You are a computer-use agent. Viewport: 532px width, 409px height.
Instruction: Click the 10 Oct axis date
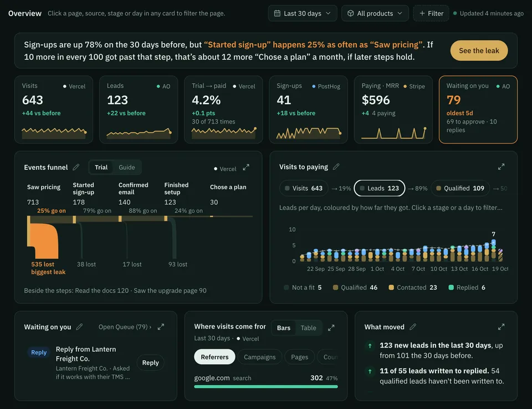[438, 269]
